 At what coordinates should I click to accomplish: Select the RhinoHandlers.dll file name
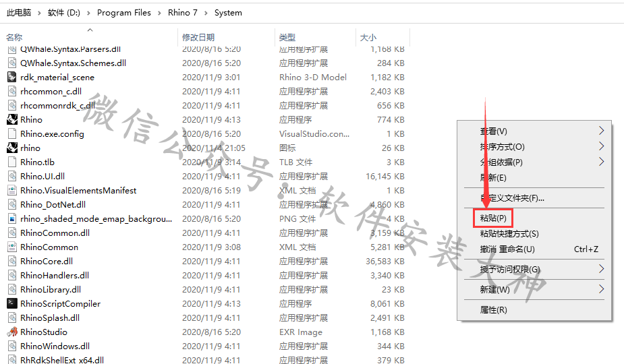[55, 275]
